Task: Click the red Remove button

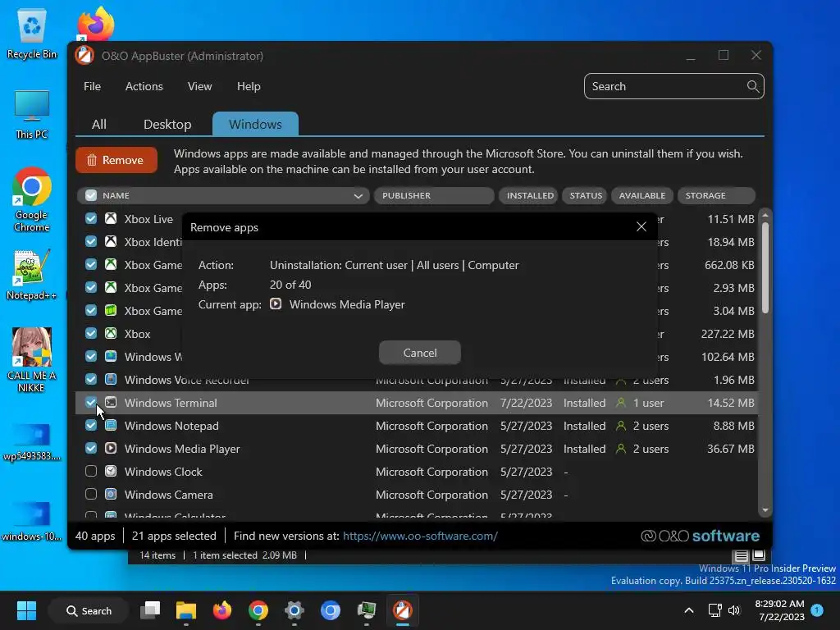Action: coord(116,160)
